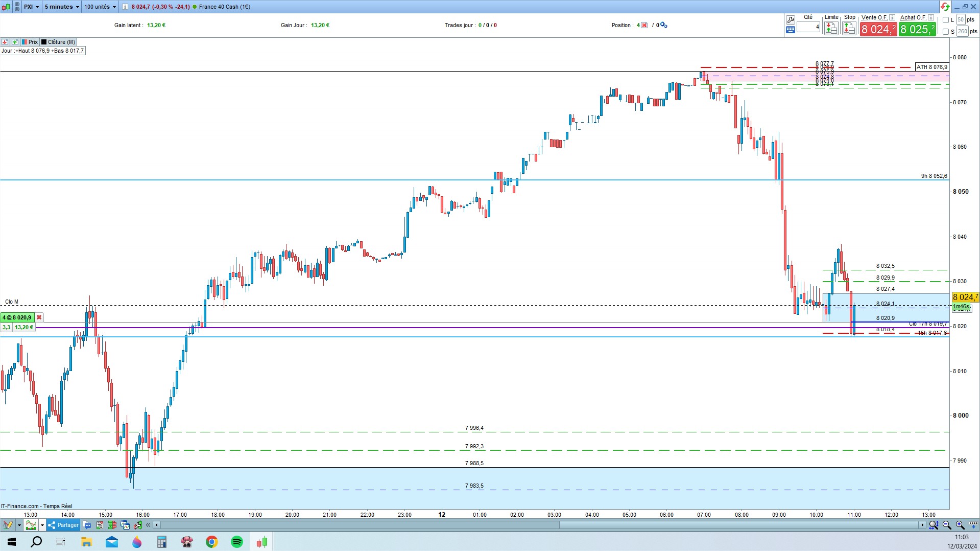Click the Partager share button
Image resolution: width=980 pixels, height=551 pixels.
pyautogui.click(x=63, y=525)
